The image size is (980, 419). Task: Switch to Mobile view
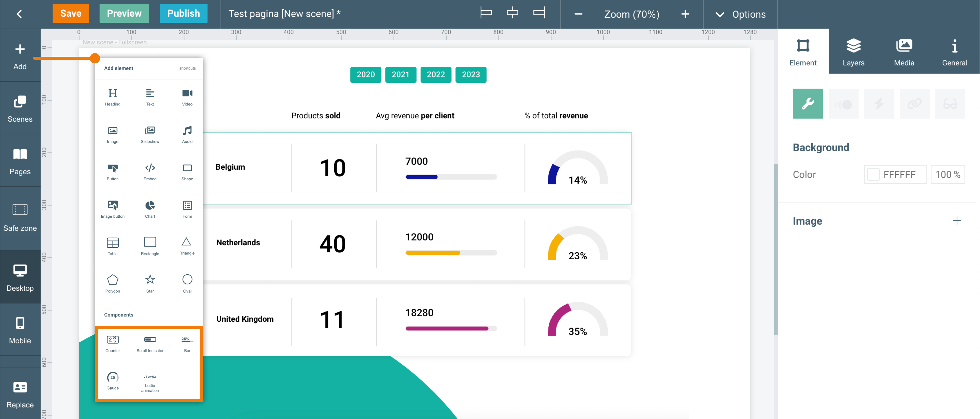[20, 330]
